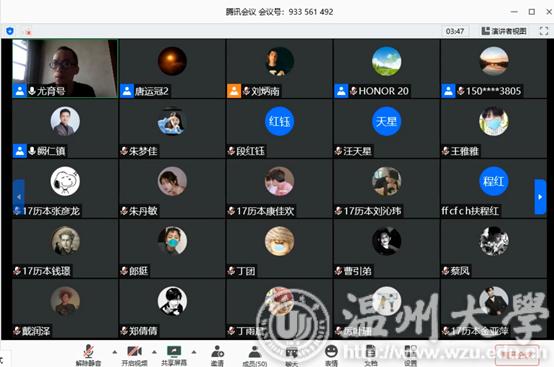Screen dimensions: 554x367
Task: Open the documents (文档) panel
Action: tap(370, 355)
